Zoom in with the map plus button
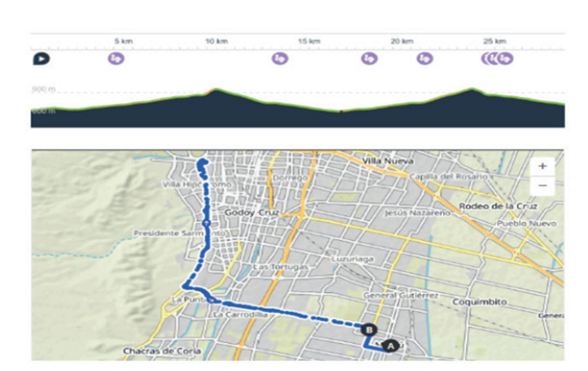 coord(542,166)
